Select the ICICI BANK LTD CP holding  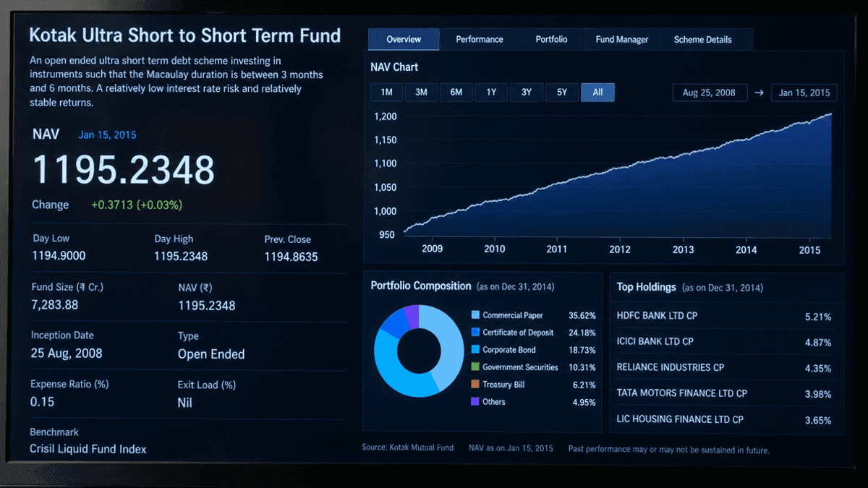click(724, 341)
